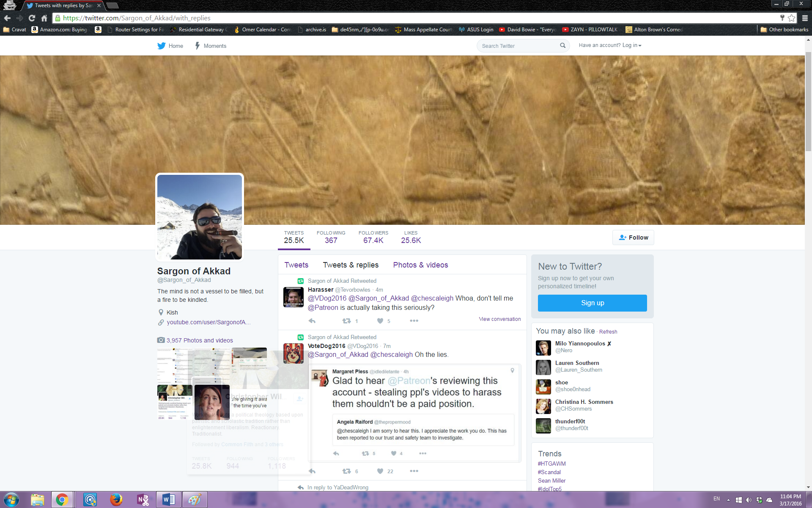Select the Tweets tab
This screenshot has height=508, width=812.
click(296, 265)
